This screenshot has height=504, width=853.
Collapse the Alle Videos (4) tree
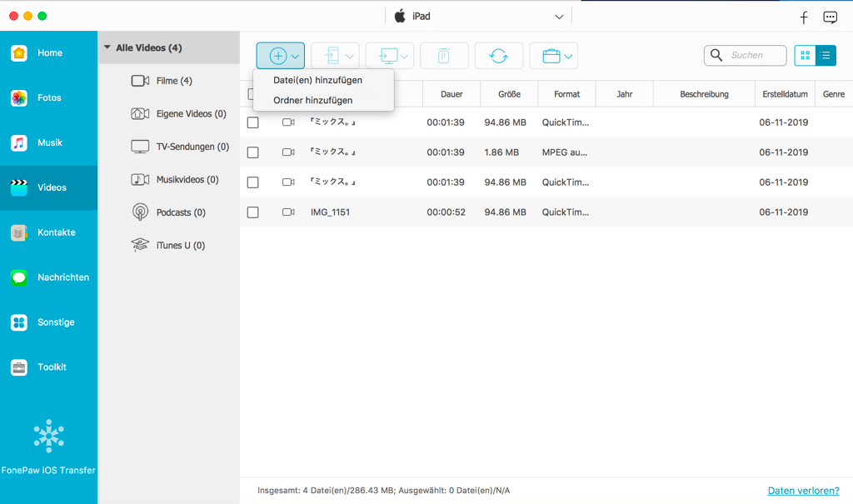click(x=107, y=47)
